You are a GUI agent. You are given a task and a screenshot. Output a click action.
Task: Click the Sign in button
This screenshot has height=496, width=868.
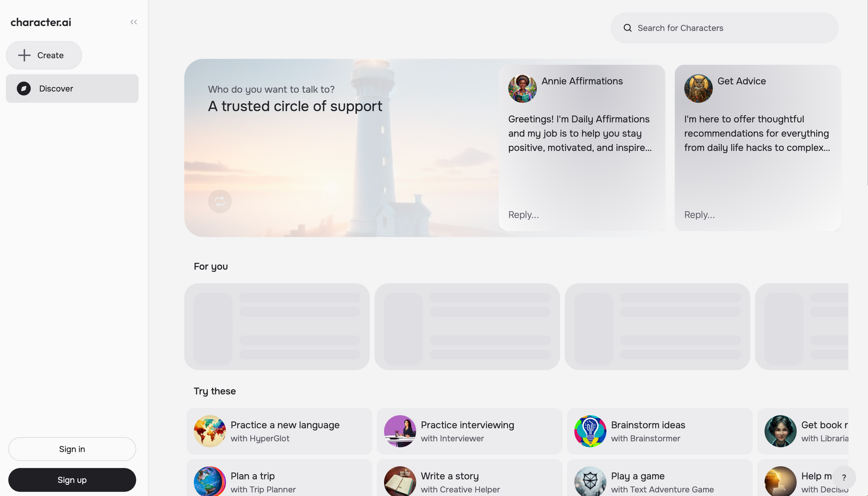[x=72, y=449]
